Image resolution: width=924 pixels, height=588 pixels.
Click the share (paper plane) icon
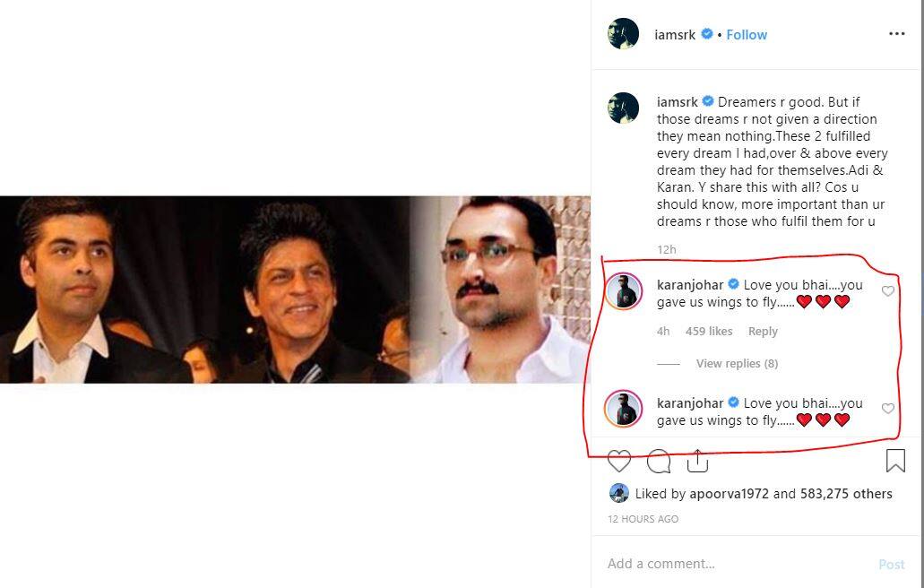click(697, 460)
